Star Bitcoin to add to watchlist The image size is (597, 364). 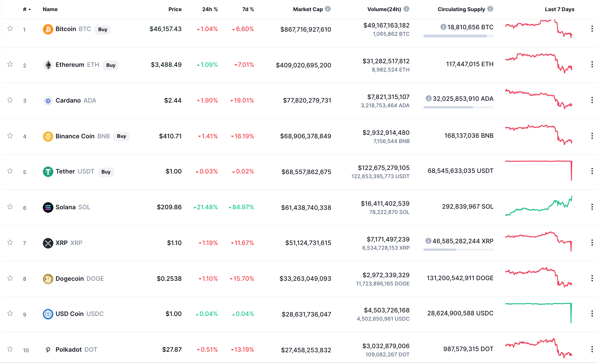click(x=10, y=28)
